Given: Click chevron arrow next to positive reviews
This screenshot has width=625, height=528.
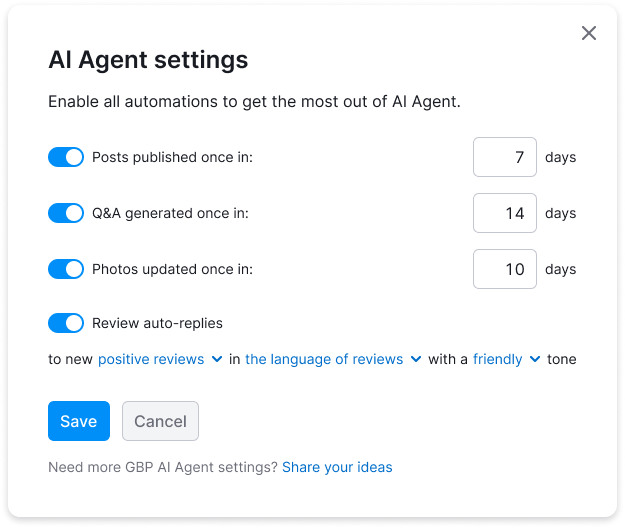Looking at the screenshot, I should pos(217,360).
